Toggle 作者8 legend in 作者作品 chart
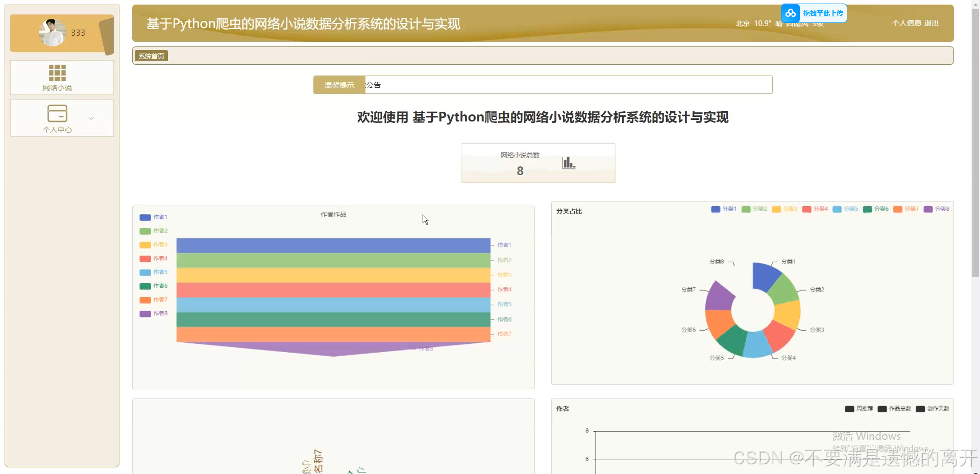This screenshot has width=980, height=474. point(153,314)
